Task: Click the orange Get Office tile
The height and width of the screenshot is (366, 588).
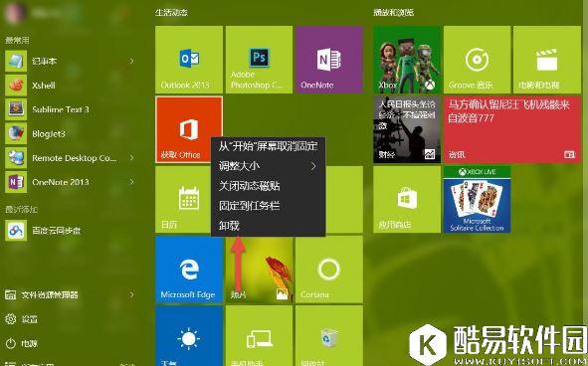Action: pyautogui.click(x=189, y=129)
